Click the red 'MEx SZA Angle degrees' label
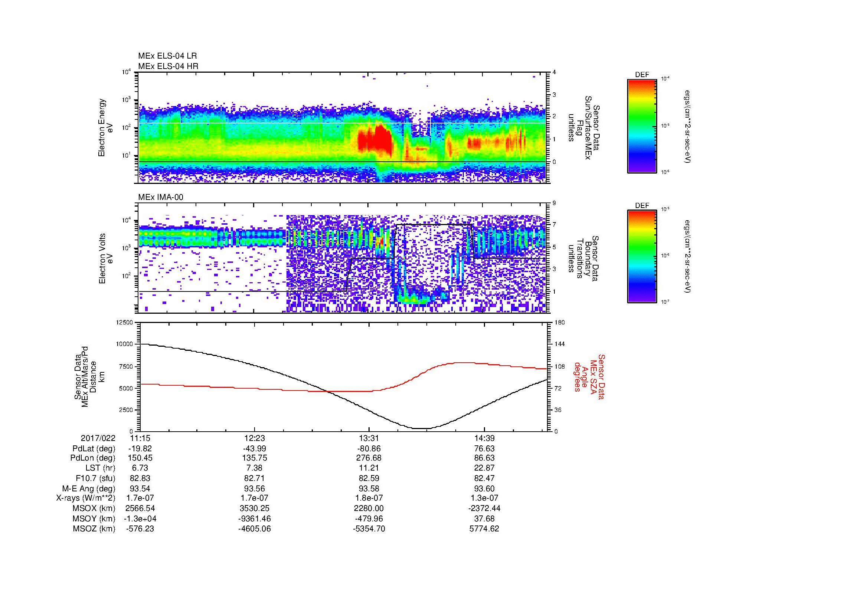Image resolution: width=868 pixels, height=613 pixels. [589, 377]
